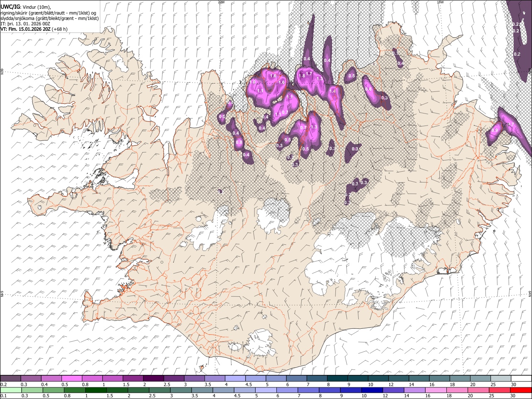Click the 'VT: Fim. 15.01.2026 20Z' valid time
Image resolution: width=532 pixels, height=399 pixels.
click(25, 29)
